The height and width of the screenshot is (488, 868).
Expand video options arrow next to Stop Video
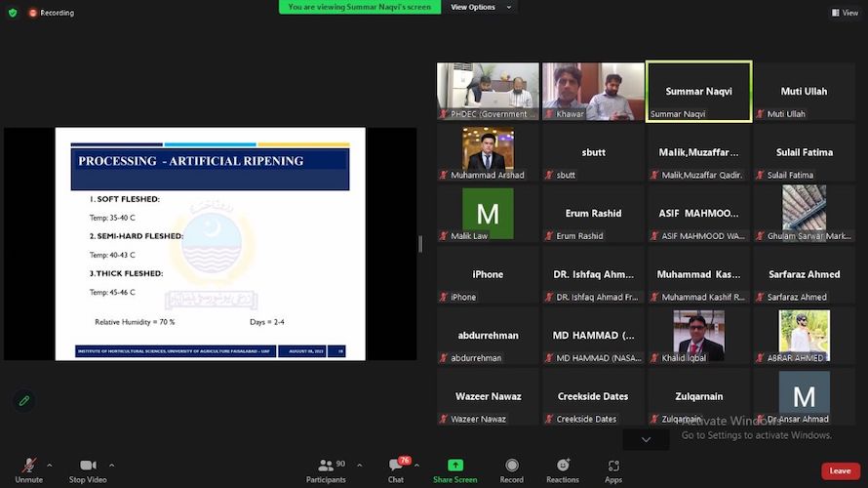point(112,465)
